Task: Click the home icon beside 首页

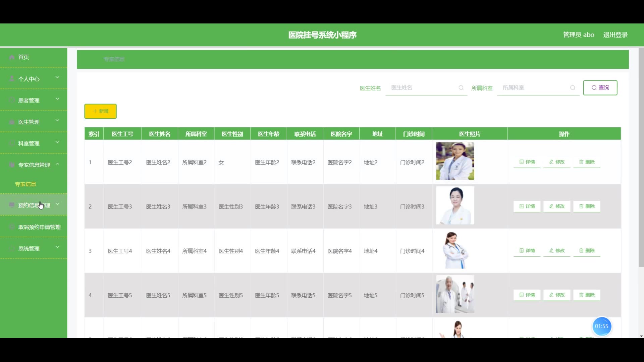Action: (x=12, y=57)
